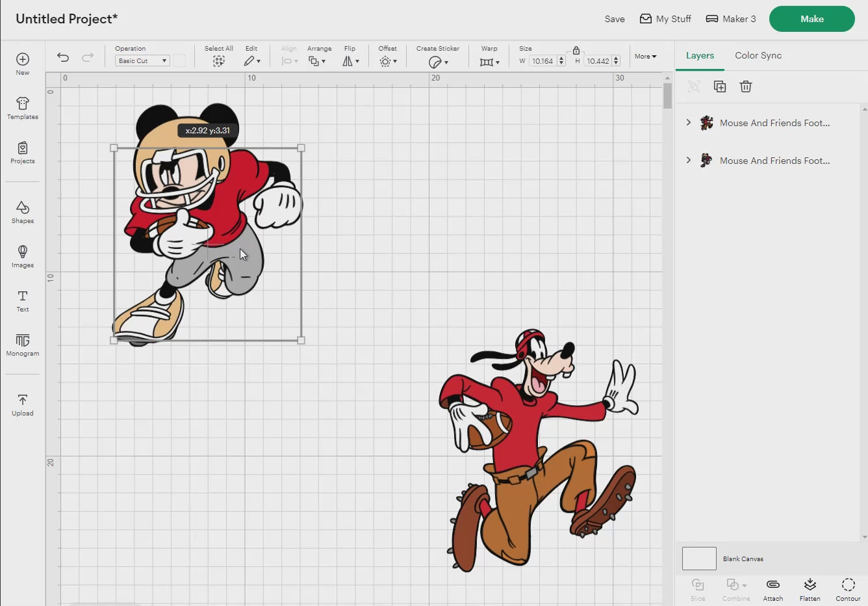Select the Maker 3 machine
The height and width of the screenshot is (606, 868).
(731, 19)
